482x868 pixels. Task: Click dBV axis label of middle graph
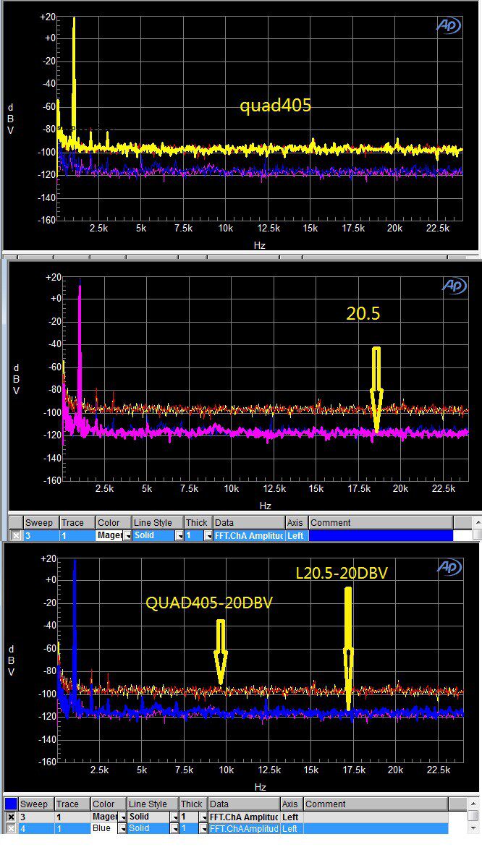click(16, 379)
